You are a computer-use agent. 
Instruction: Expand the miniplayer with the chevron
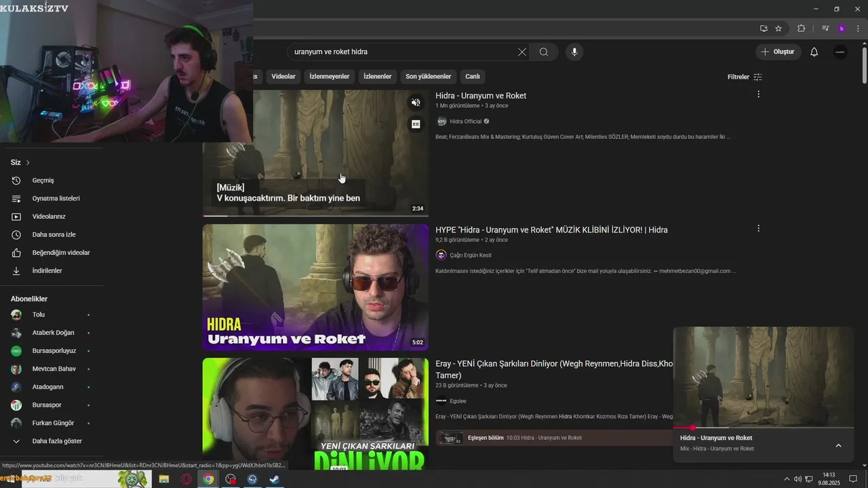point(838,445)
